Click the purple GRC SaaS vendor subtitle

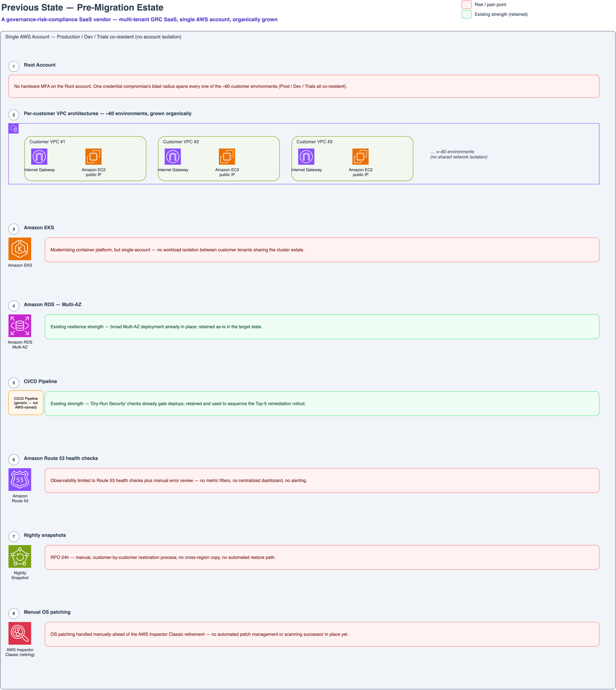(x=139, y=19)
